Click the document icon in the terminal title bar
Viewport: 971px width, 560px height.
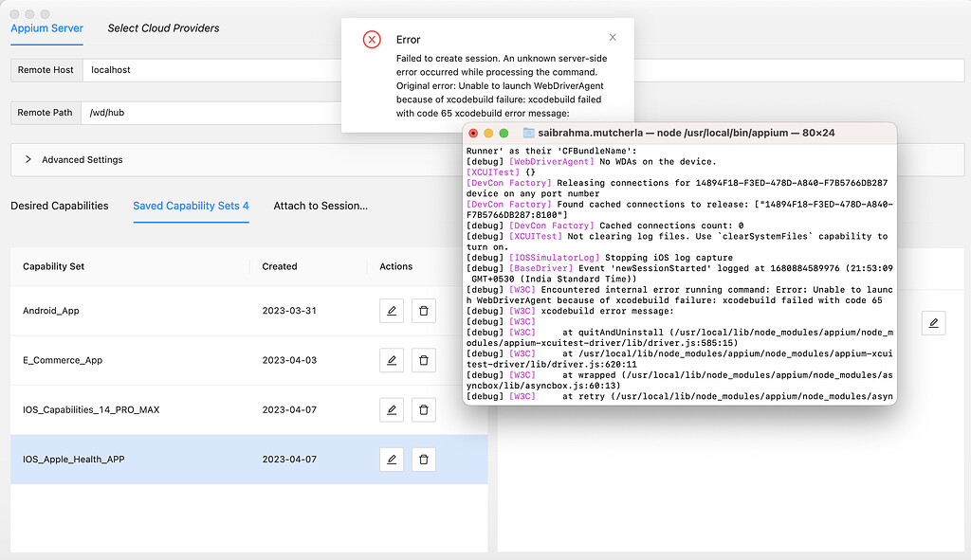pos(527,134)
